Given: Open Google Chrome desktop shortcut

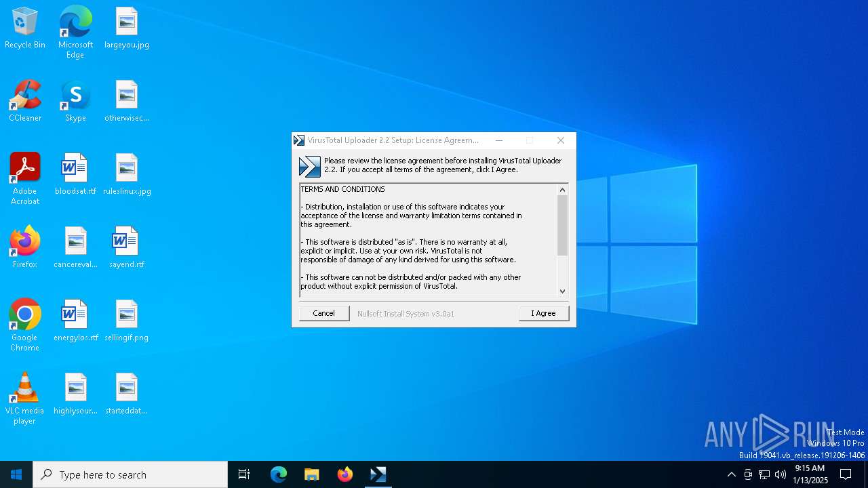Looking at the screenshot, I should pyautogui.click(x=25, y=325).
